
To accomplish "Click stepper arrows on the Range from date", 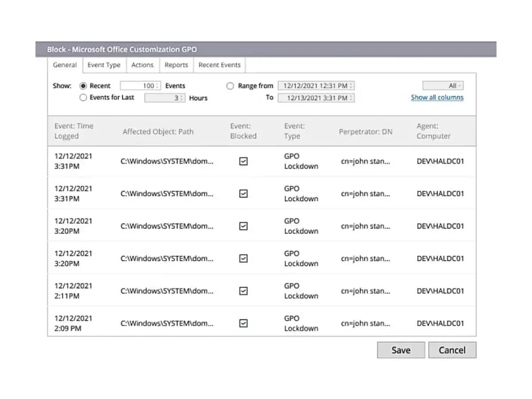I will [351, 86].
